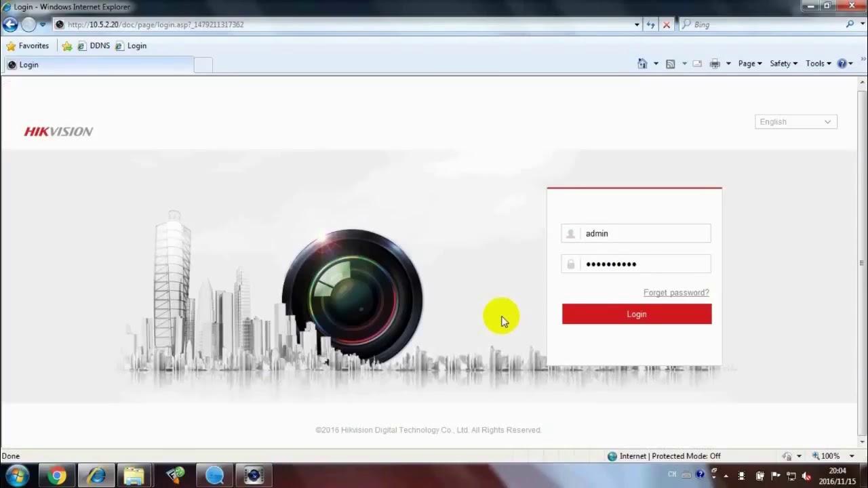The width and height of the screenshot is (868, 488).
Task: Show hidden system tray icons
Action: pos(725,476)
